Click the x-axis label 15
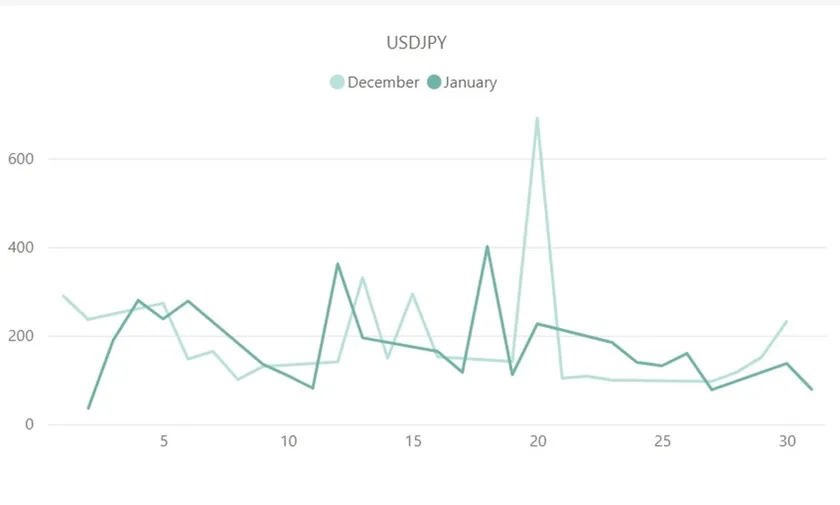840x505 pixels. pos(412,442)
